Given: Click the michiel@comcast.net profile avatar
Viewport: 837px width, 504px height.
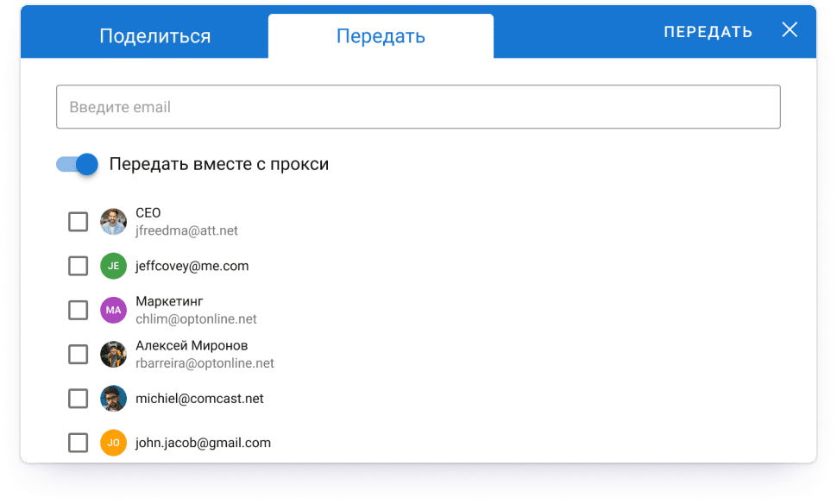Looking at the screenshot, I should (x=113, y=399).
